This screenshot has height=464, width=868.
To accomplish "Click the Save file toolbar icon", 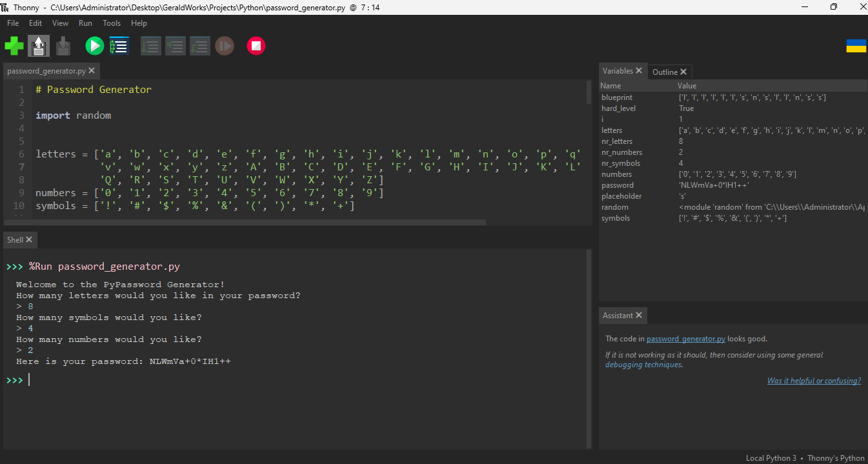I will [x=63, y=46].
